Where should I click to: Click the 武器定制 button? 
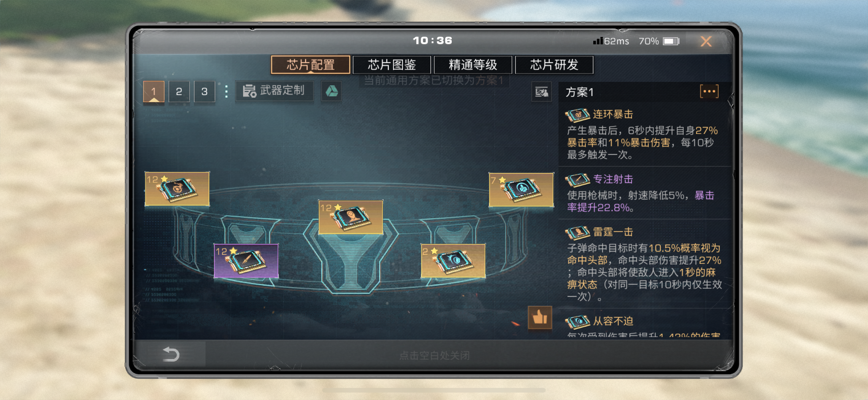click(x=274, y=91)
